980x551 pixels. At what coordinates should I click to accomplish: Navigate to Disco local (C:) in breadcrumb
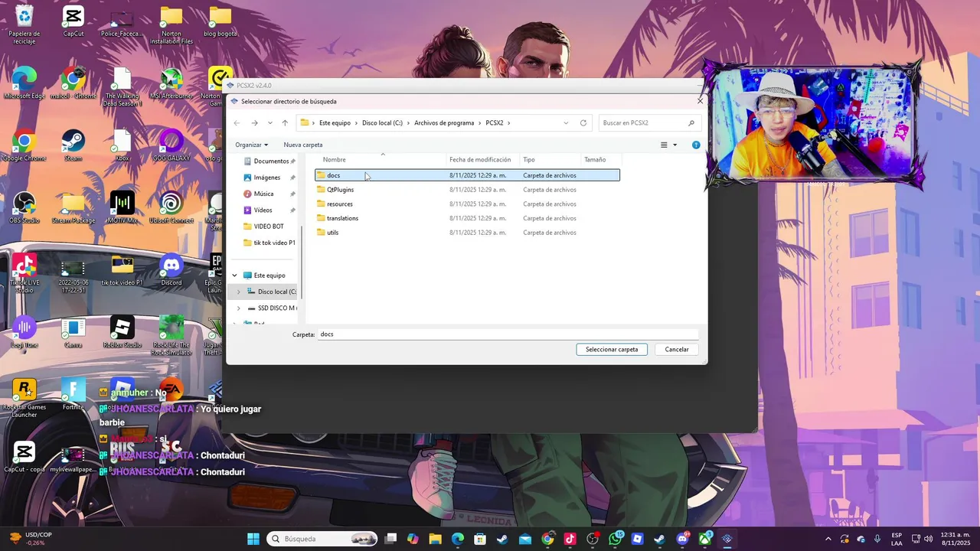coord(382,123)
